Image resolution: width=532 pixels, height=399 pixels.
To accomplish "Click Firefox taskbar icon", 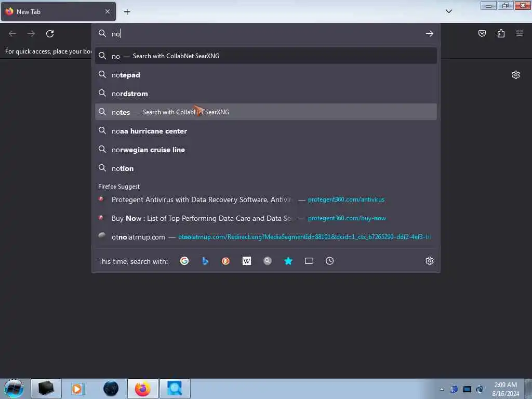I will (x=142, y=389).
